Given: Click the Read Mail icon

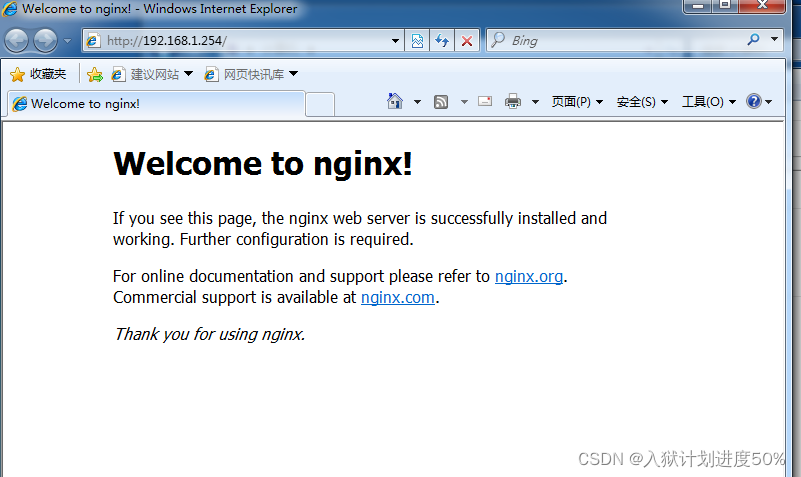Looking at the screenshot, I should tap(485, 101).
